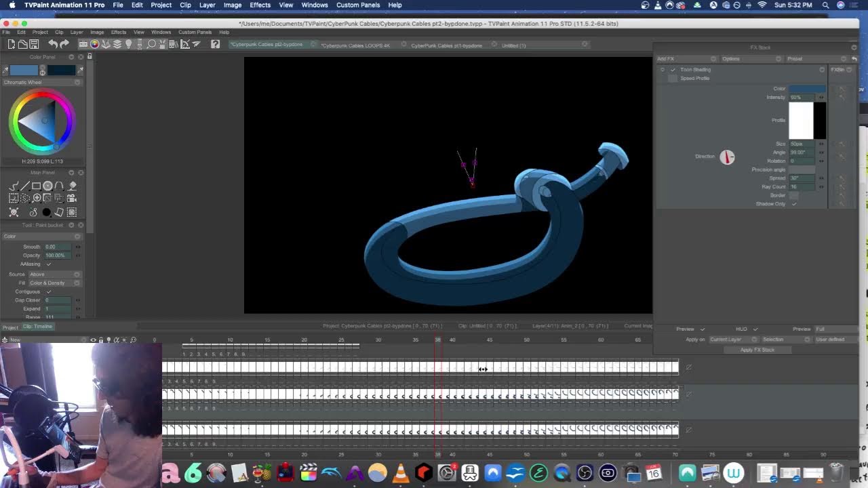Click the lock icon beside Color Panel
Viewport: 868px width, 488px height.
pos(90,56)
